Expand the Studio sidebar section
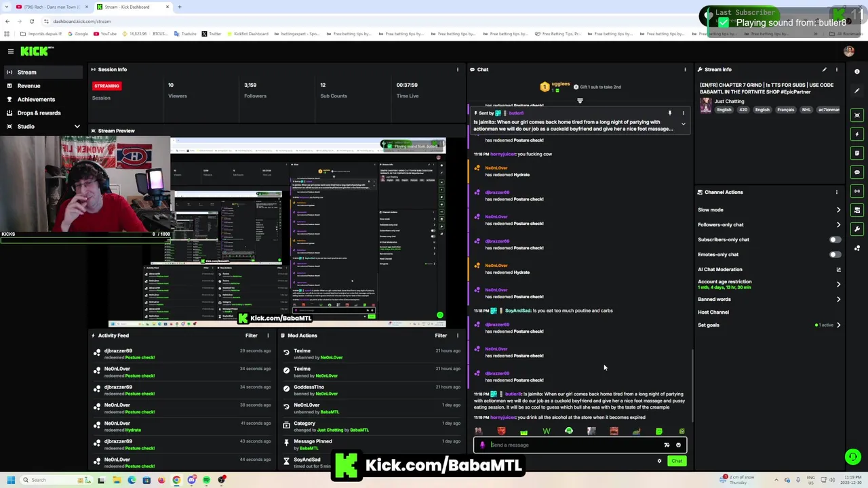The width and height of the screenshot is (868, 488). 77,127
